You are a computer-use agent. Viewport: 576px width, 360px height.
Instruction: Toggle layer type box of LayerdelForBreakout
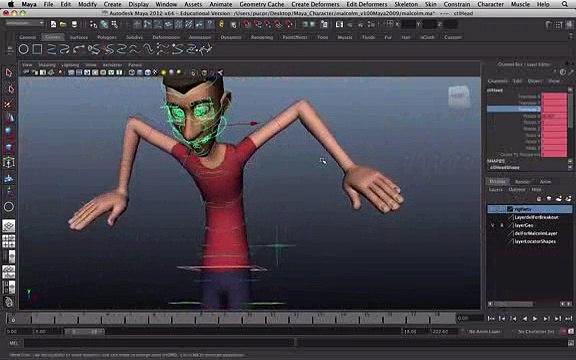point(510,217)
